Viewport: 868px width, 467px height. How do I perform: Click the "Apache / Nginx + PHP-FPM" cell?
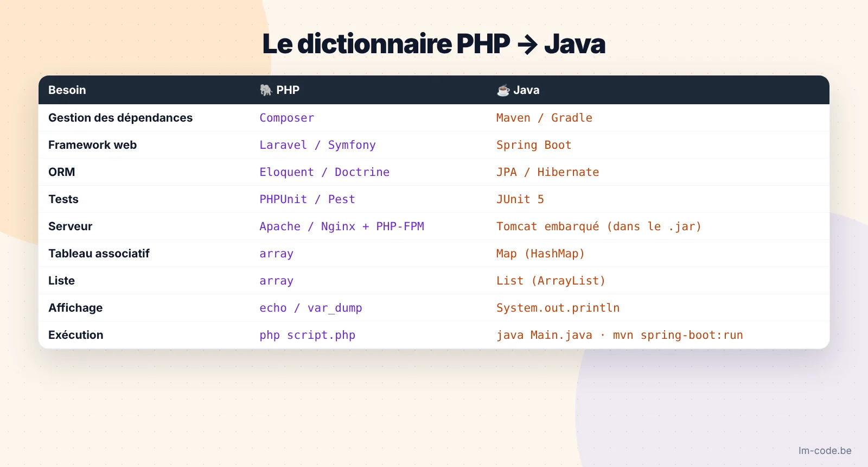[342, 226]
